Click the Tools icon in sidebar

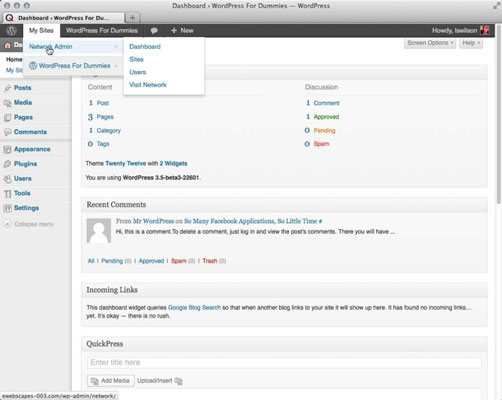(x=7, y=194)
